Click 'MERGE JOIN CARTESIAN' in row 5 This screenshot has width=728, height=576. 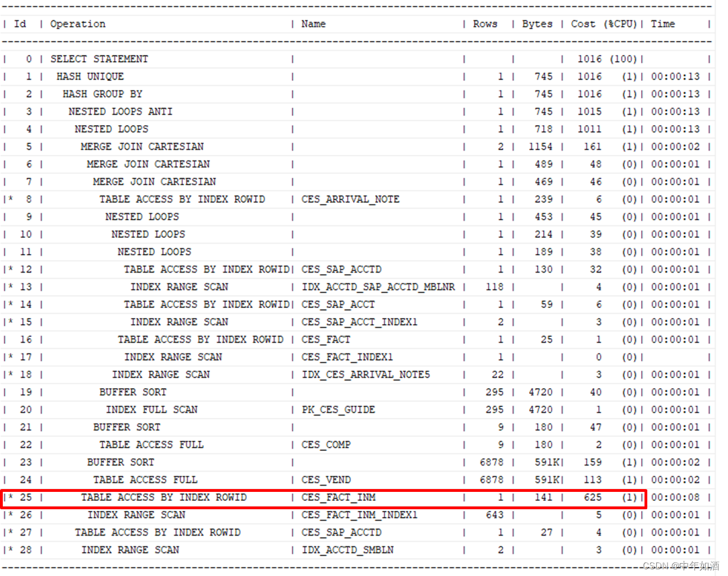pyautogui.click(x=142, y=146)
